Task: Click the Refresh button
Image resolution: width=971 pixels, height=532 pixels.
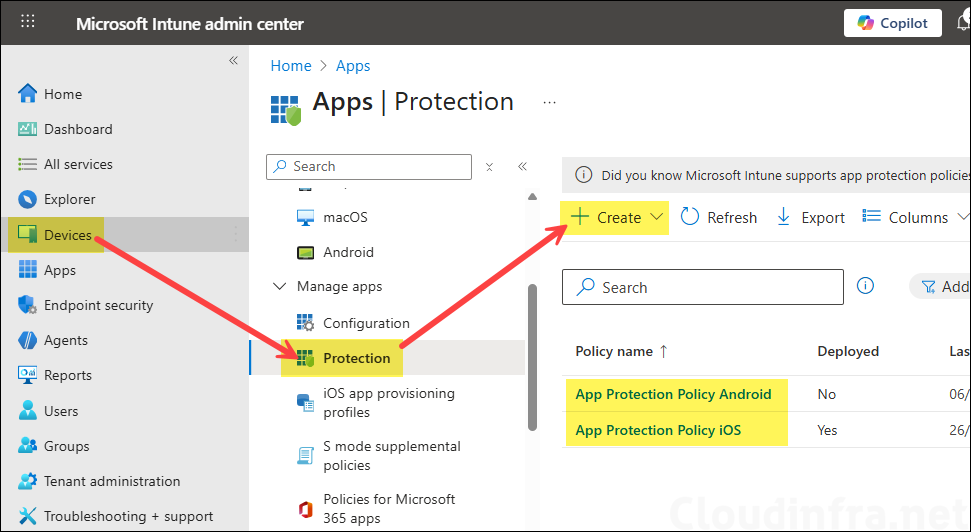Action: (718, 217)
